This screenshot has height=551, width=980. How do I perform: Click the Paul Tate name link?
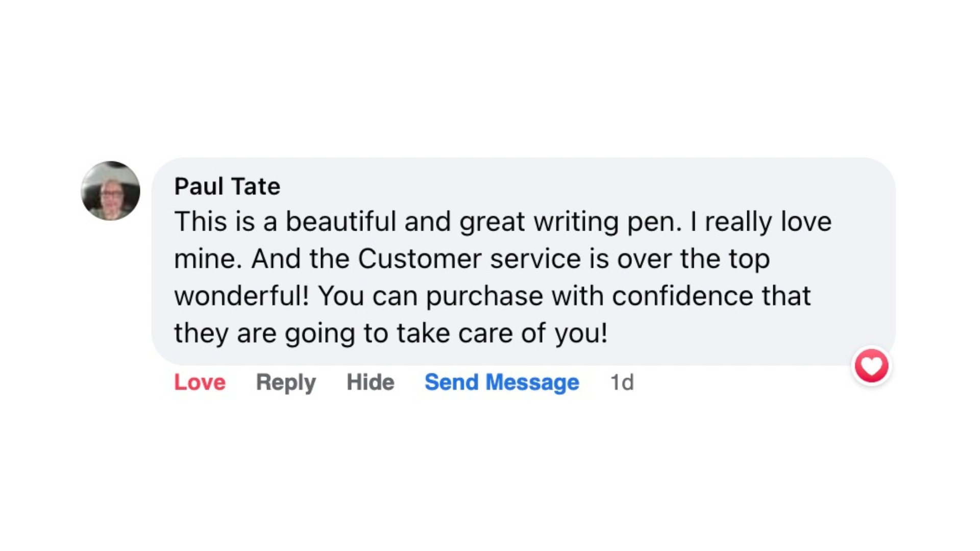click(x=227, y=186)
